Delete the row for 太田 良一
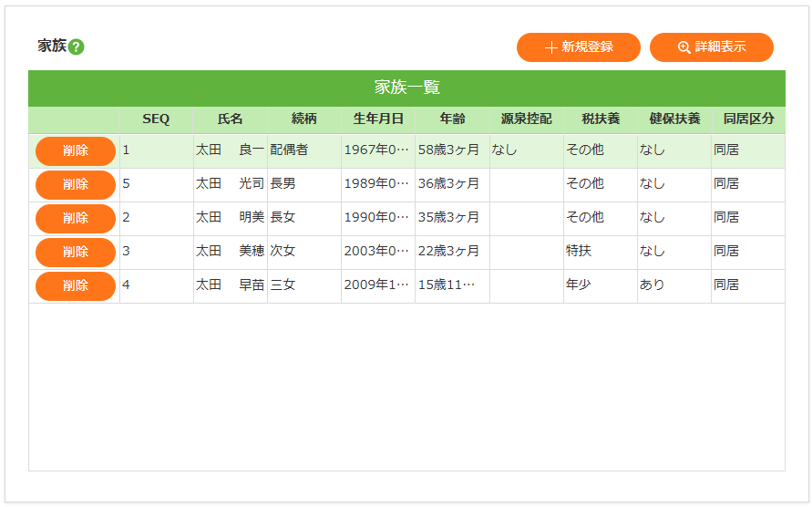Image resolution: width=812 pixels, height=507 pixels. click(x=76, y=150)
